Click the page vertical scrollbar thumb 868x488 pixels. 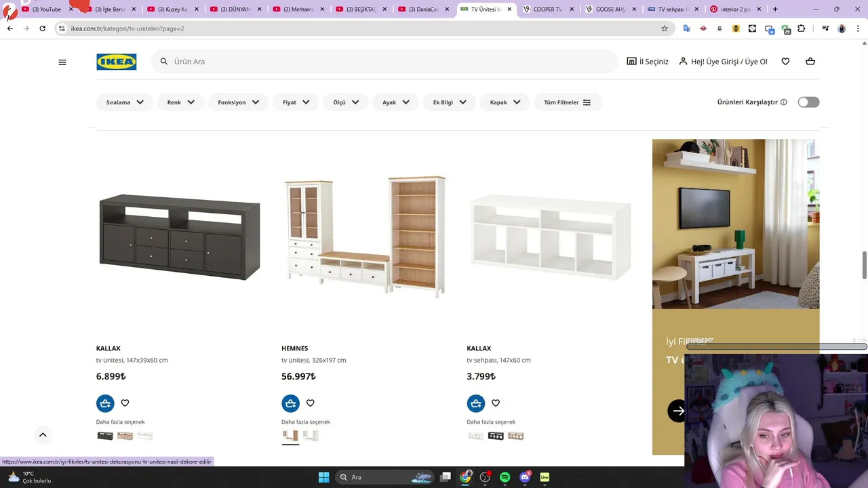tap(865, 264)
